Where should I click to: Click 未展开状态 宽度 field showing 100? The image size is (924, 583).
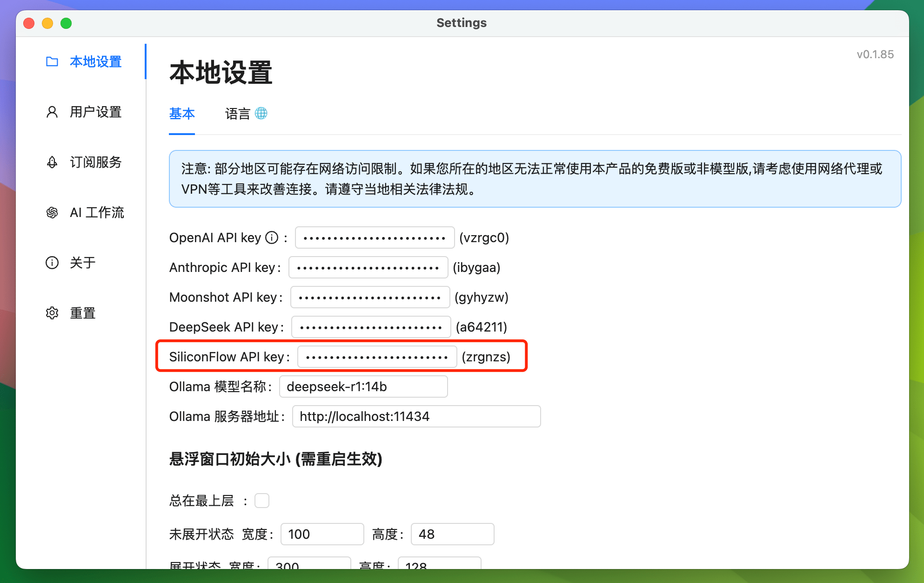322,534
